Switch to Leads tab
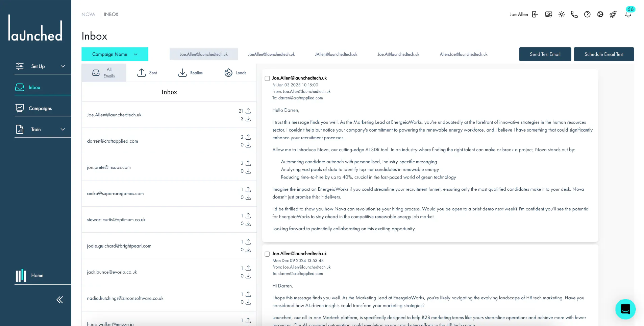 tap(236, 73)
